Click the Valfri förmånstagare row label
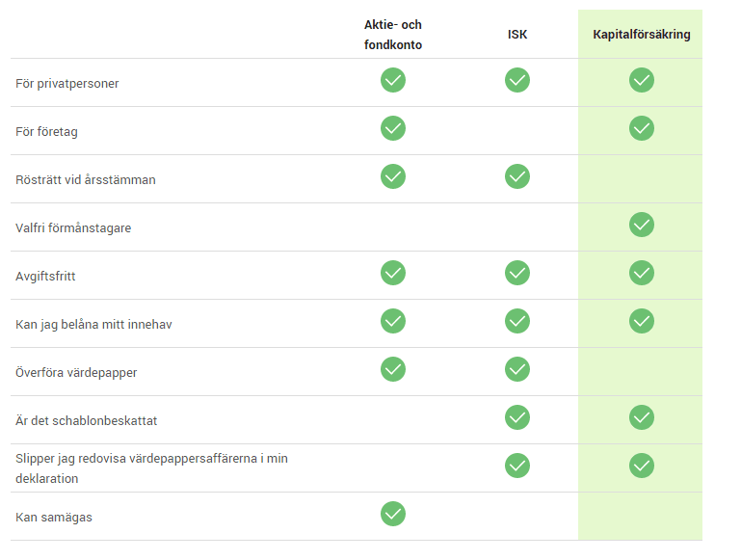Screen dimensions: 741x560 [x=73, y=228]
